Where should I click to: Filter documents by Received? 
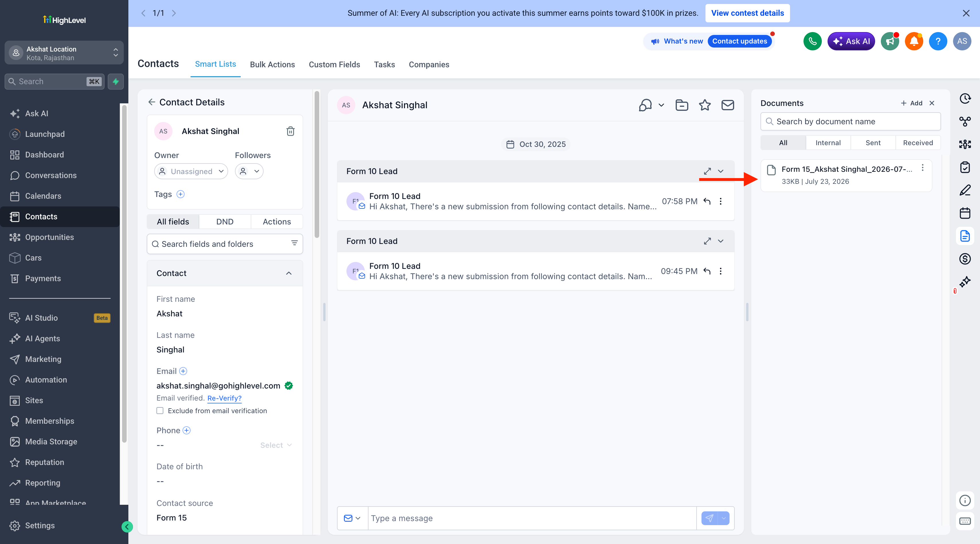(x=918, y=143)
